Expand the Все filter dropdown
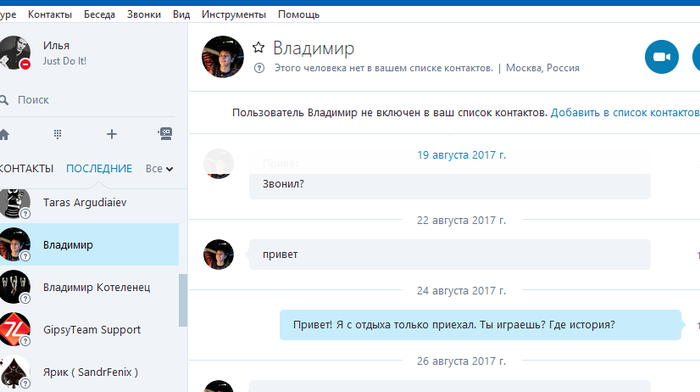 click(x=159, y=169)
